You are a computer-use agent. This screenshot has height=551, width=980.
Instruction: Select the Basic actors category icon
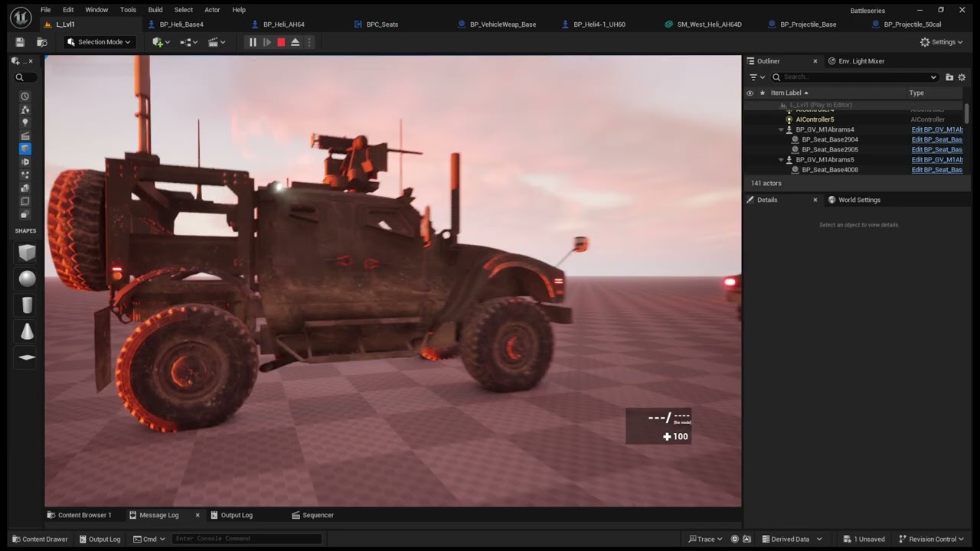click(x=25, y=109)
